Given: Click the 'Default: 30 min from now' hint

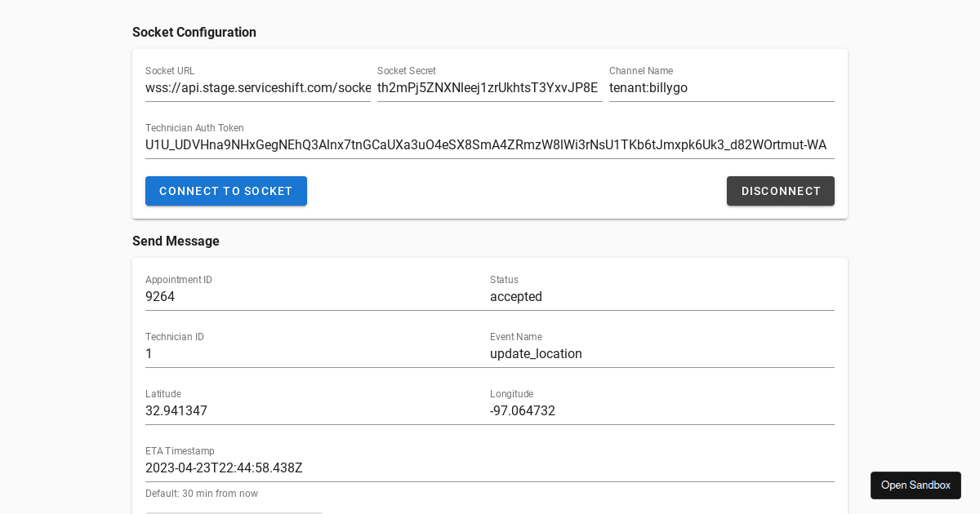Looking at the screenshot, I should (202, 494).
